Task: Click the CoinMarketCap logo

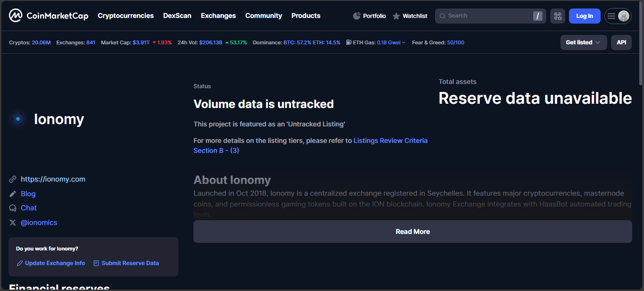Action: 48,16
